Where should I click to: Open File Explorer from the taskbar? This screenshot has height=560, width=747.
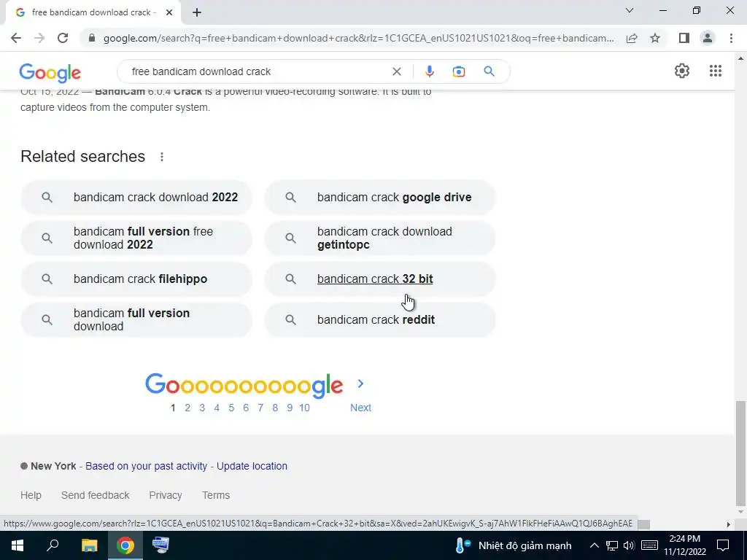[89, 545]
